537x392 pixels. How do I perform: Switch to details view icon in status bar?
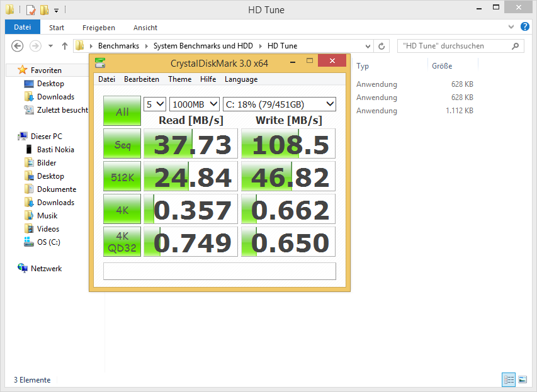509,379
